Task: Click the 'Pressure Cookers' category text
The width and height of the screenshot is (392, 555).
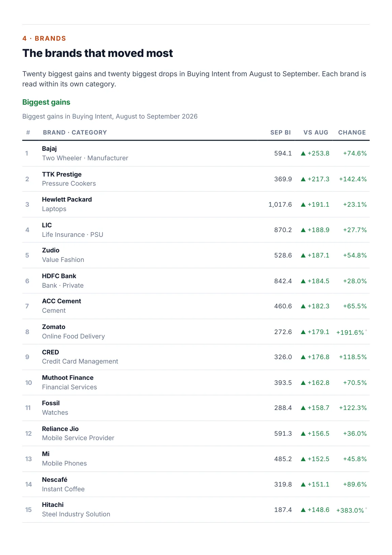Action: [69, 184]
